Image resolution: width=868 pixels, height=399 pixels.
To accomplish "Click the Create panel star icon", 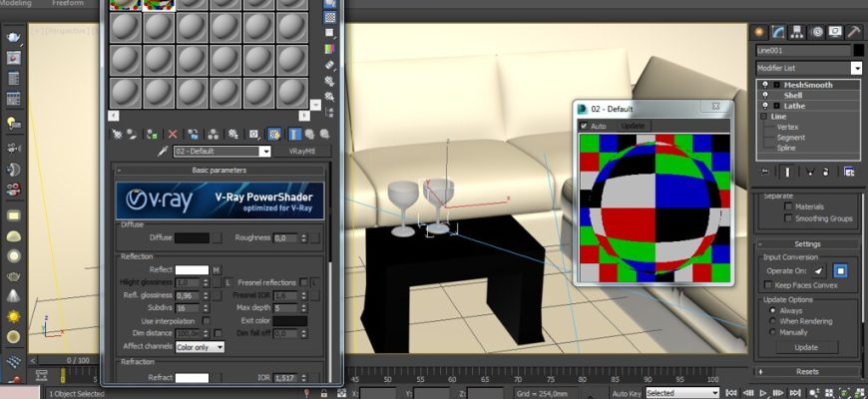I will (761, 32).
